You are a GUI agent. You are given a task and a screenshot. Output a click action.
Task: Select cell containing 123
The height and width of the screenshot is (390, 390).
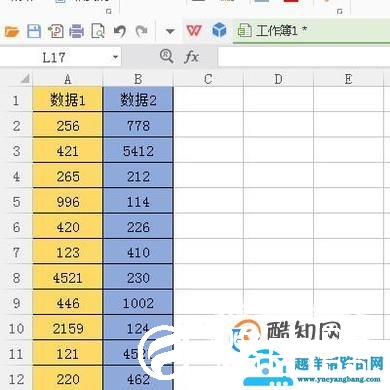click(x=68, y=252)
